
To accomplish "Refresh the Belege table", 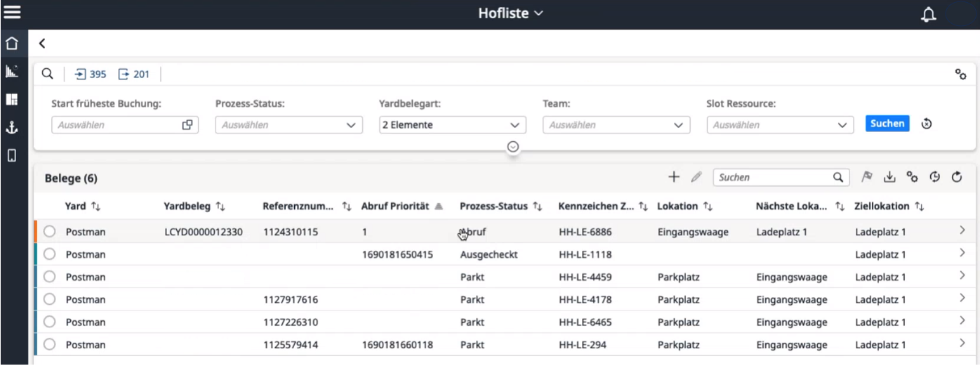I will pos(956,178).
